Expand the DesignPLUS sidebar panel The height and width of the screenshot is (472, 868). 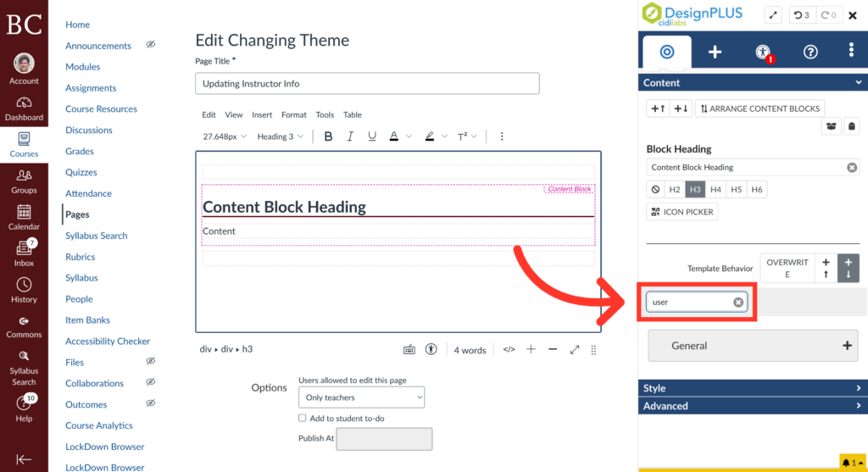tap(773, 15)
